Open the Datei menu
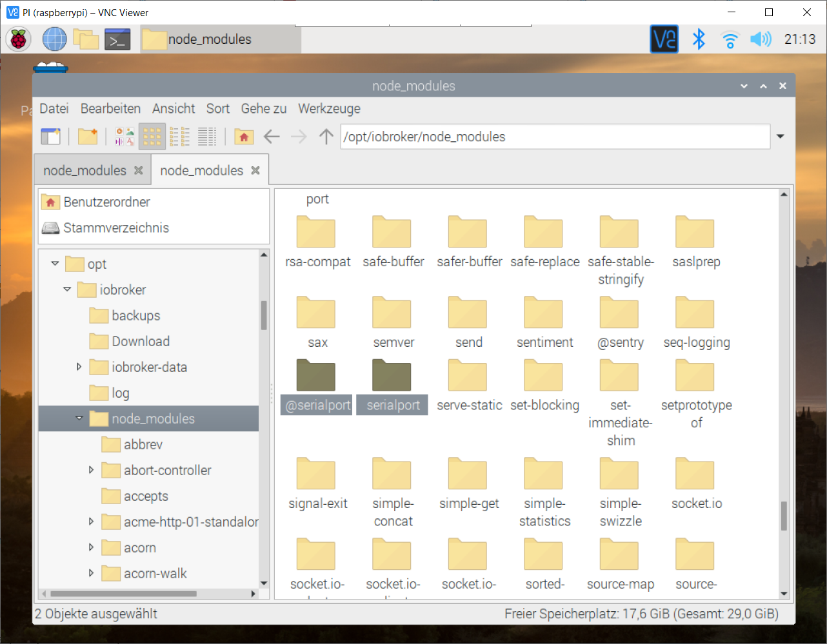 [x=54, y=108]
